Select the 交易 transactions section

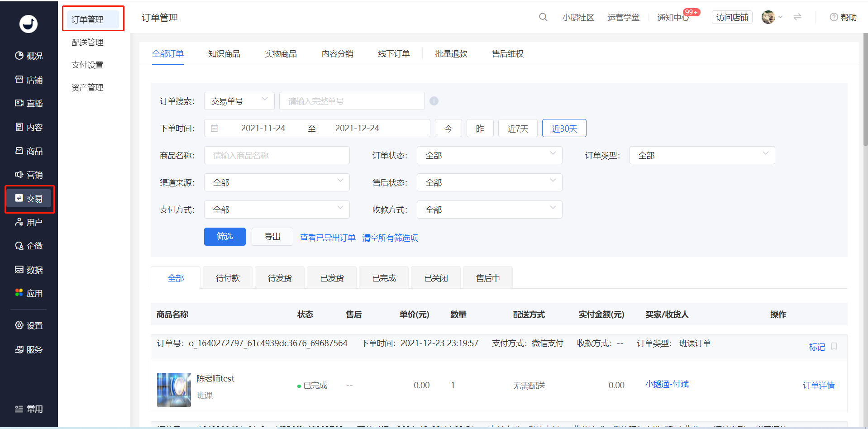(x=29, y=198)
